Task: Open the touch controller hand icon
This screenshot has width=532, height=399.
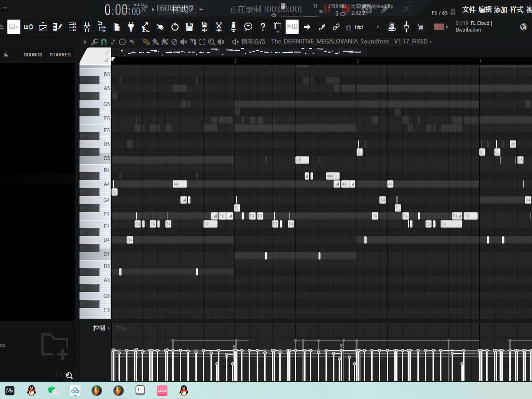Action: (x=160, y=27)
